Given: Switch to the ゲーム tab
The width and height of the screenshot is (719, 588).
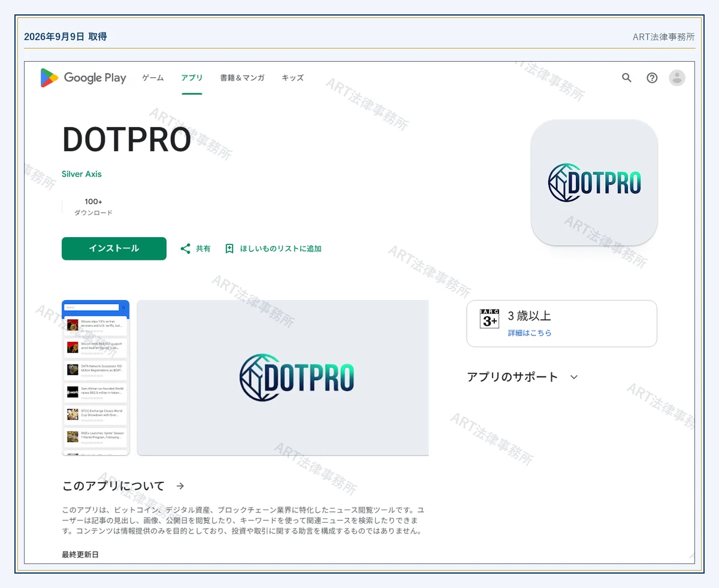Looking at the screenshot, I should 153,78.
